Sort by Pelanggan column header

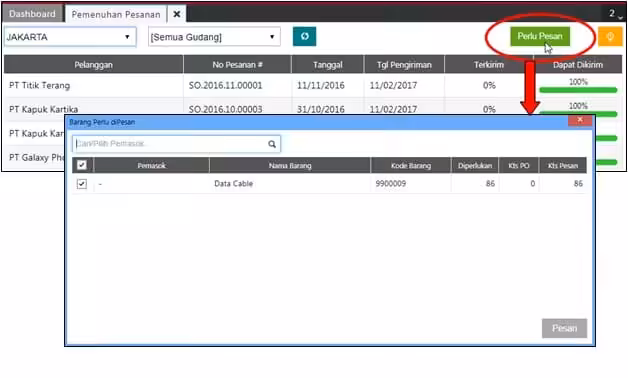point(93,64)
